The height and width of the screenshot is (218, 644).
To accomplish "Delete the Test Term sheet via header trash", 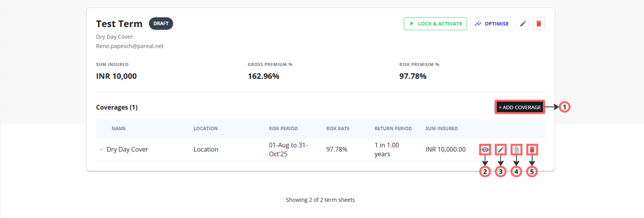I will coord(539,24).
